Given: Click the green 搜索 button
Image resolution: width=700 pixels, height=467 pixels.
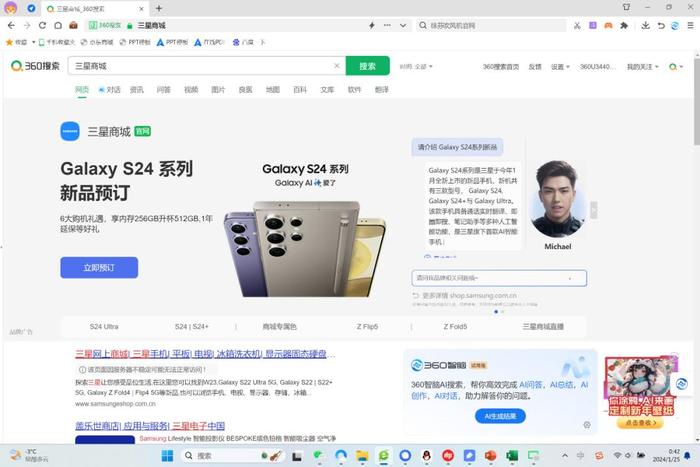Looking at the screenshot, I should [367, 66].
